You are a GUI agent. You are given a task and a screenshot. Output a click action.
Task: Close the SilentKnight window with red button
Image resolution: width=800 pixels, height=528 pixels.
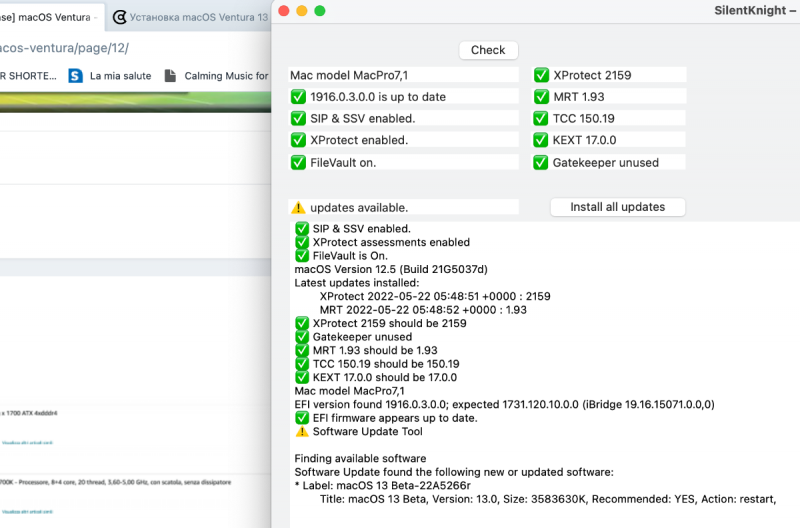coord(284,11)
